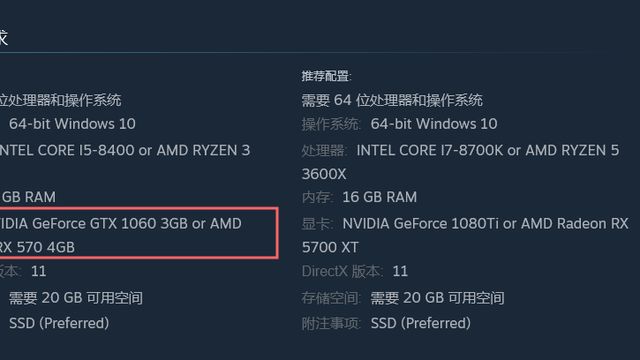The width and height of the screenshot is (640, 360).
Task: Click the 存储空间 label
Action: (x=331, y=298)
